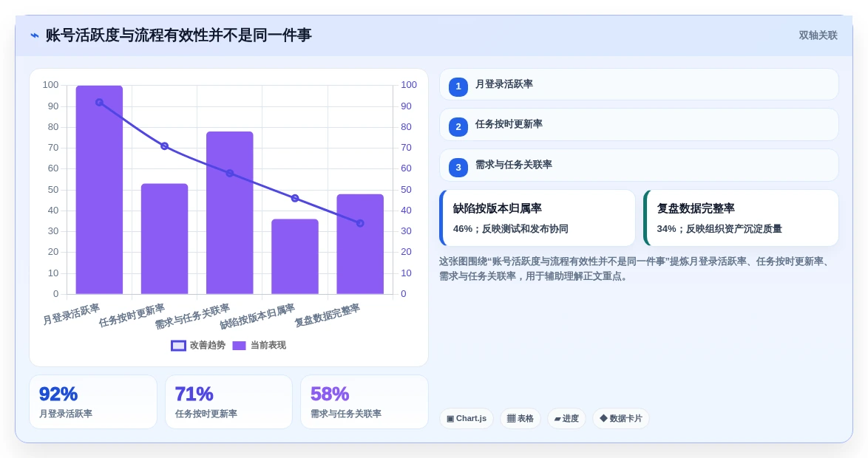Click the trend line point at 92
This screenshot has height=458, width=868.
pos(99,103)
